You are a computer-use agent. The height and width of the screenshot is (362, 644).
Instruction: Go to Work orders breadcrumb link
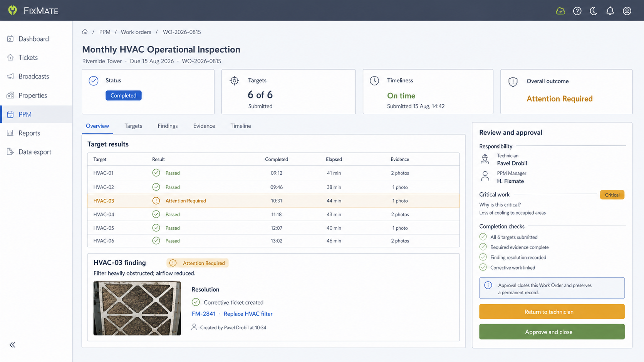136,32
